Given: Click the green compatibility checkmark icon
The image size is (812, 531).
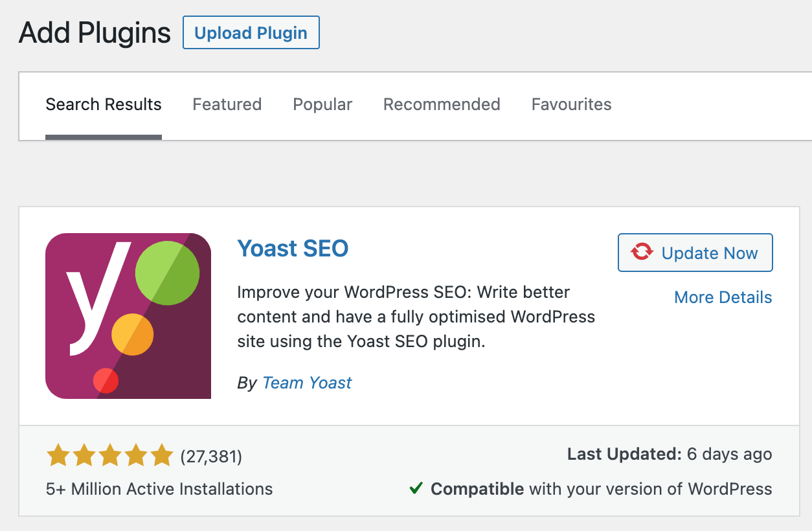Looking at the screenshot, I should tap(416, 488).
